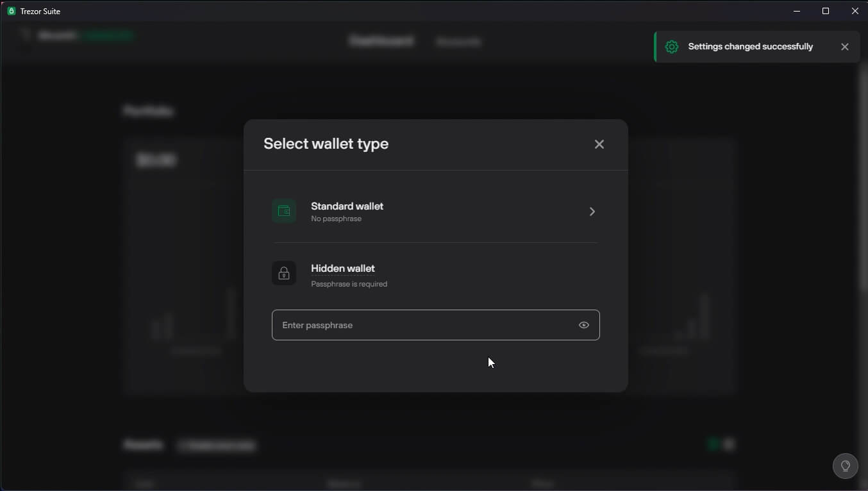The image size is (868, 491).
Task: Dismiss the Settings changed successfully notification
Action: click(x=844, y=47)
